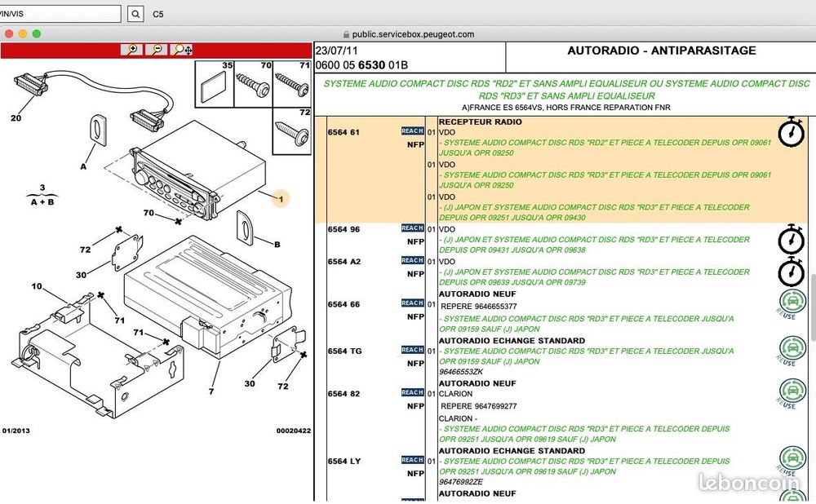Click the green maximize window button
This screenshot has width=816, height=504.
point(37,33)
